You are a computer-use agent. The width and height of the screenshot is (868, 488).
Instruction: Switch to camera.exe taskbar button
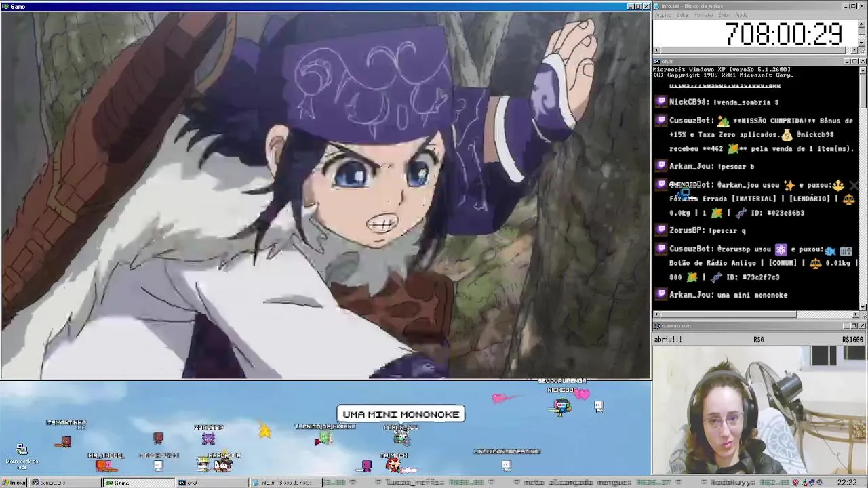point(66,483)
